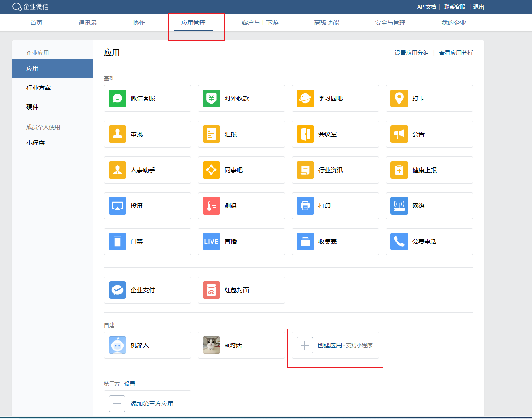Click the 联系客服 link
Image resolution: width=532 pixels, height=419 pixels.
(x=455, y=7)
